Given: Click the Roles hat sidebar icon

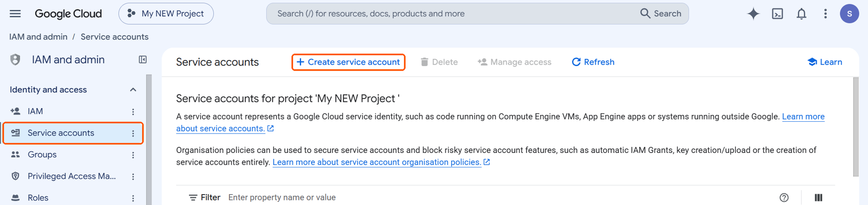Looking at the screenshot, I should point(15,198).
